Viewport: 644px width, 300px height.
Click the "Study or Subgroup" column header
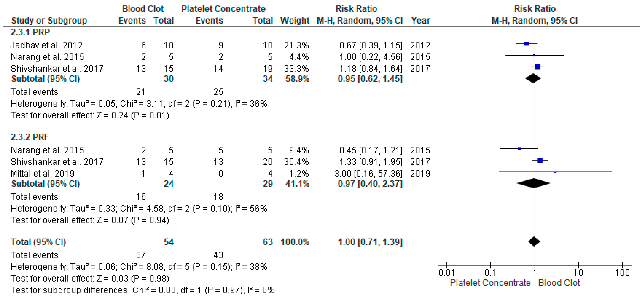(49, 21)
